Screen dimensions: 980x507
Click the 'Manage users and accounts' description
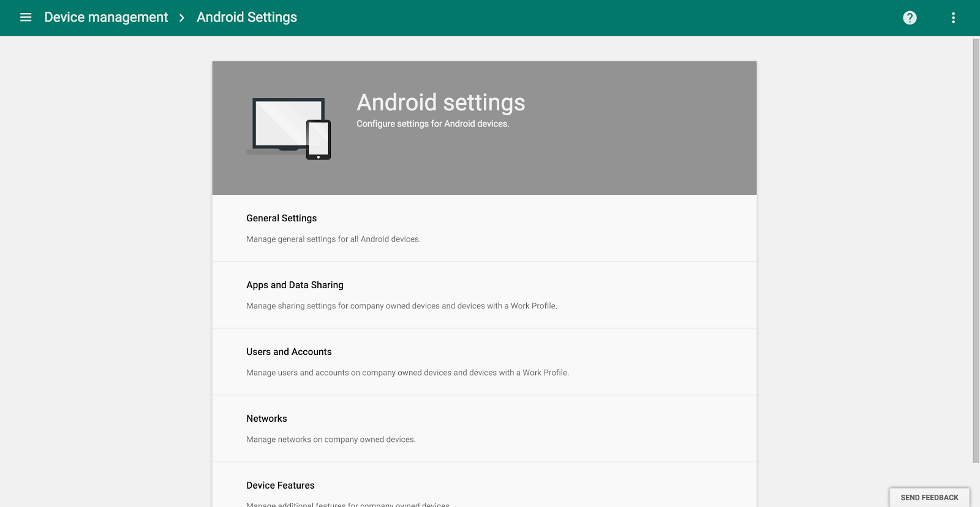pyautogui.click(x=408, y=373)
